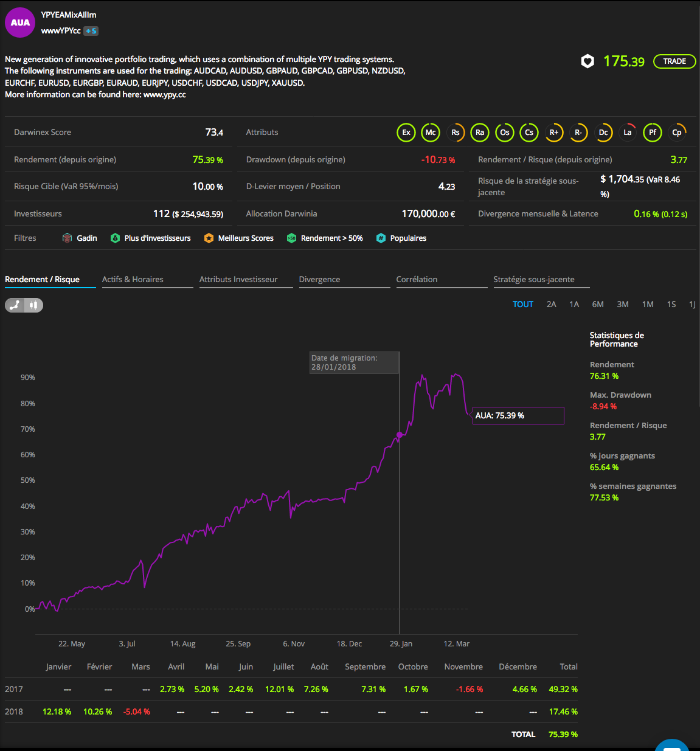
Task: Click the Ex attribute circle
Action: pos(406,132)
